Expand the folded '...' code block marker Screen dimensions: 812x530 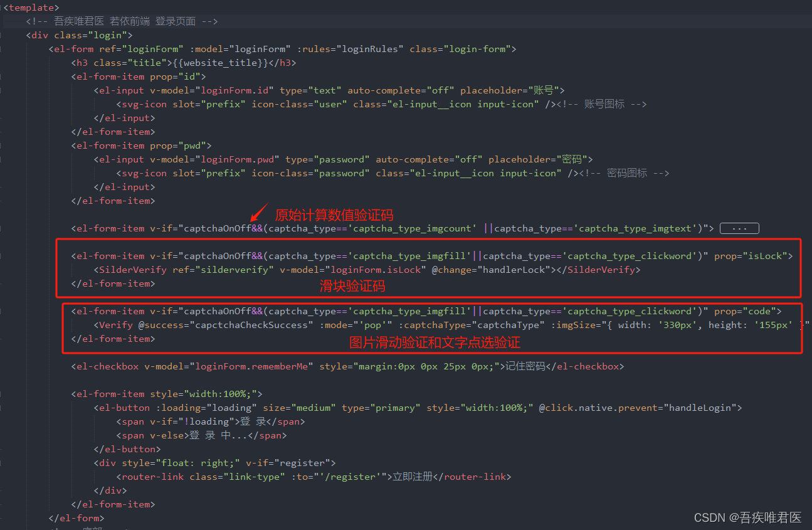coord(739,228)
